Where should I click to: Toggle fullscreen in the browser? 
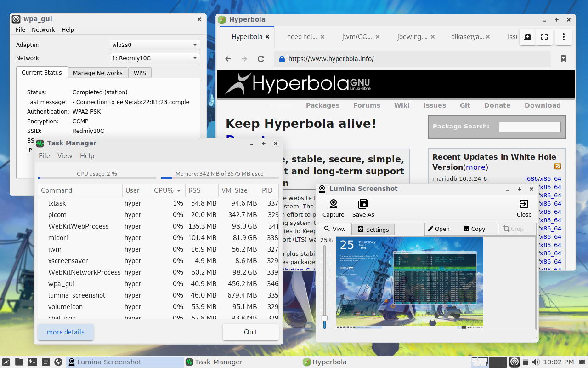click(x=544, y=37)
